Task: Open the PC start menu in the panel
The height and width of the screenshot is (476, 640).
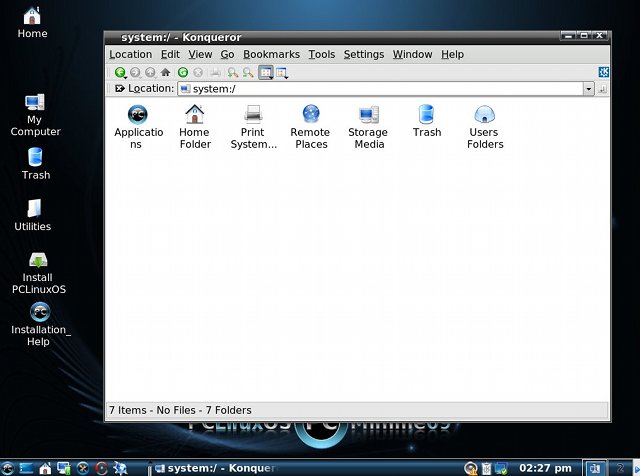Action: (7, 468)
